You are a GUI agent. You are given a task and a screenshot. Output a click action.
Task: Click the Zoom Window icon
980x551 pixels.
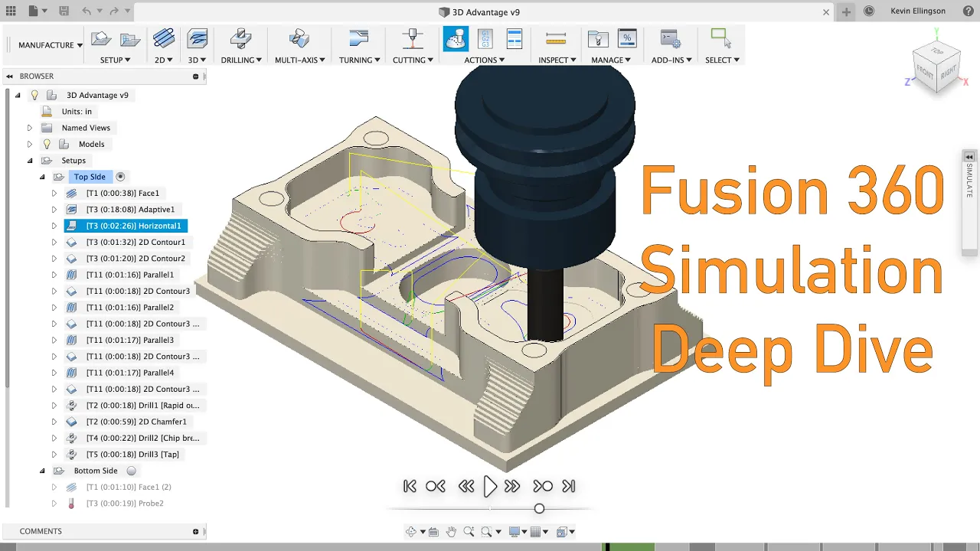coord(488,532)
